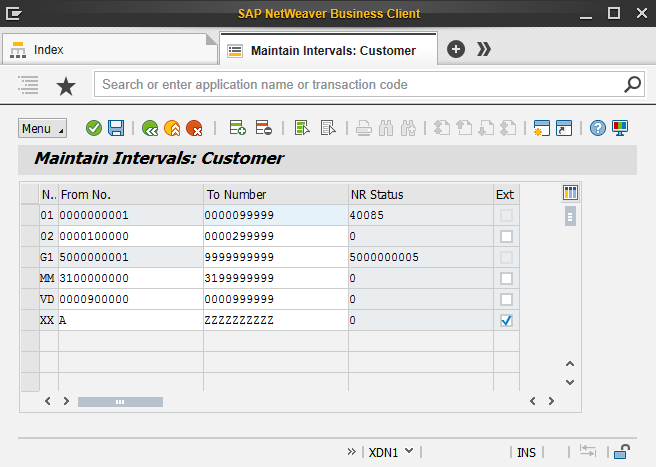Sort by From No. column header

coord(131,195)
